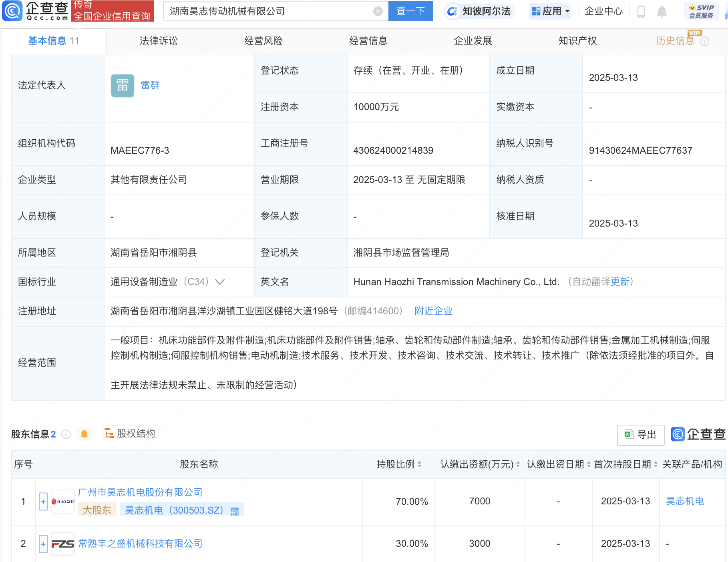This screenshot has height=562, width=728.
Task: Open the 应用 dropdown menu
Action: click(550, 11)
